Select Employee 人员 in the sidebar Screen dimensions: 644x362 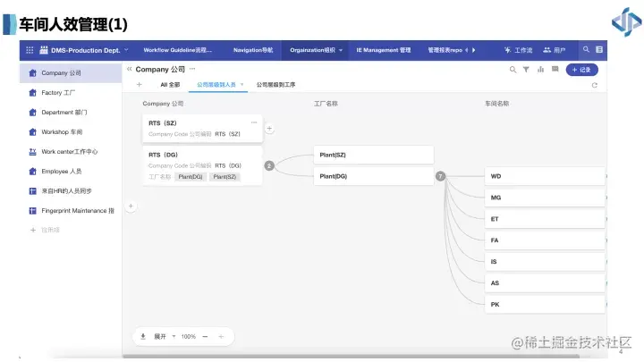pos(71,172)
